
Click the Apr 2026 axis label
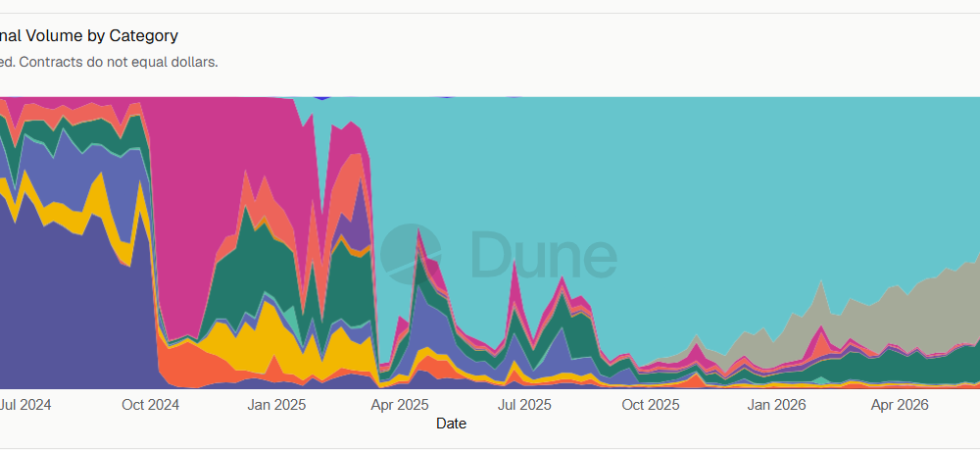901,405
